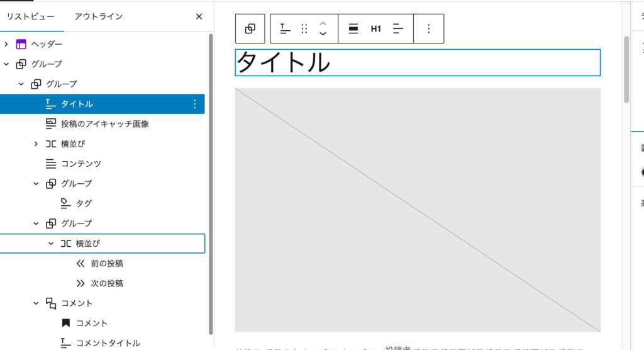Select the 前の投稿 block item
The height and width of the screenshot is (350, 644).
[107, 264]
